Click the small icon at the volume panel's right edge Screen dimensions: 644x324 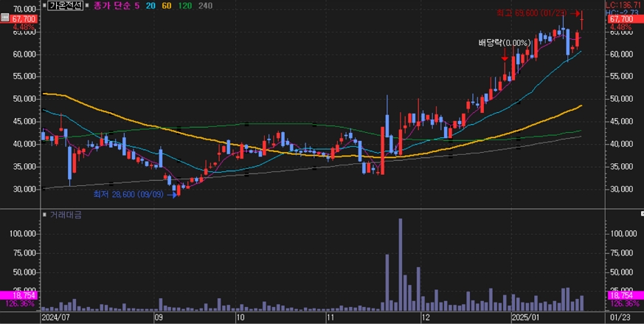tap(642, 214)
